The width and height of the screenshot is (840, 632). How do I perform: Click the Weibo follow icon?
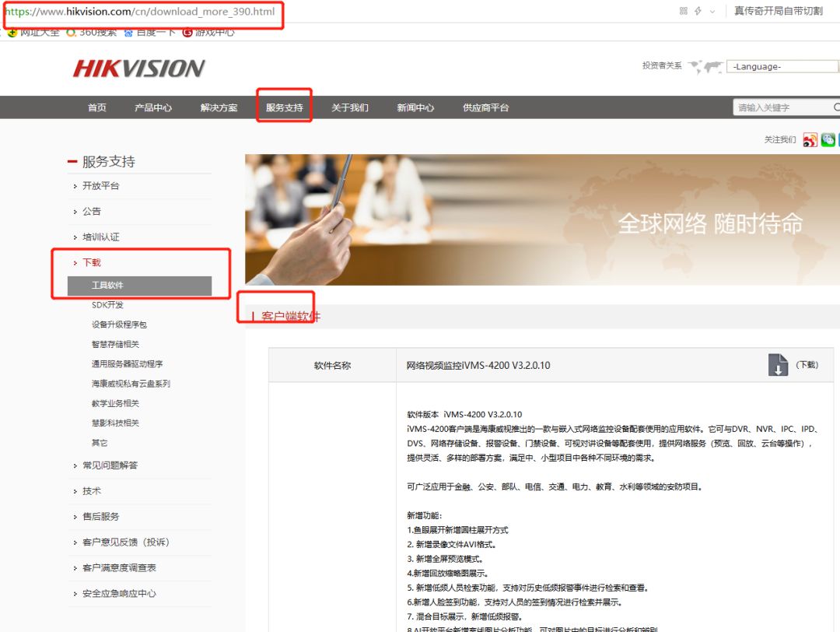[810, 140]
